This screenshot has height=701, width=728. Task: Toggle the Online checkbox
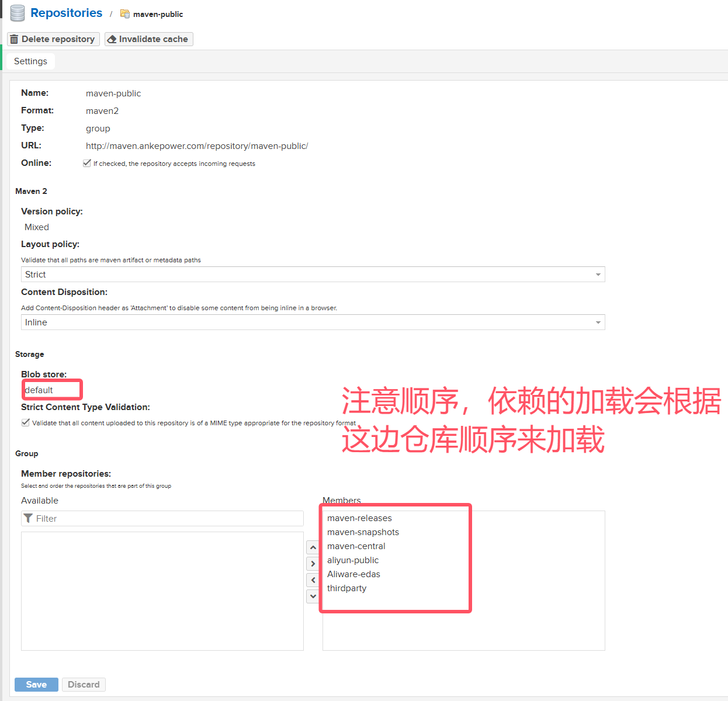pos(87,163)
